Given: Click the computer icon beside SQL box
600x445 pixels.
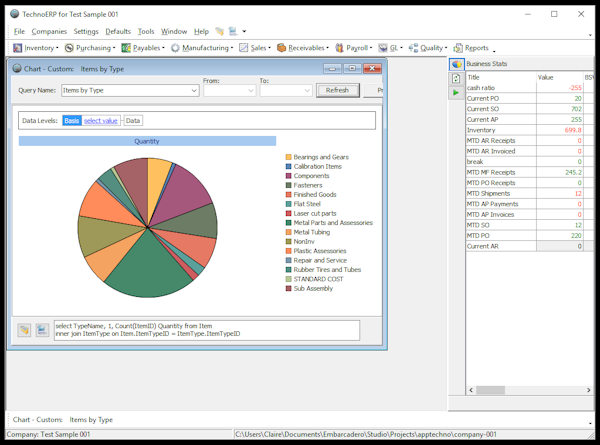Looking at the screenshot, I should pos(42,330).
